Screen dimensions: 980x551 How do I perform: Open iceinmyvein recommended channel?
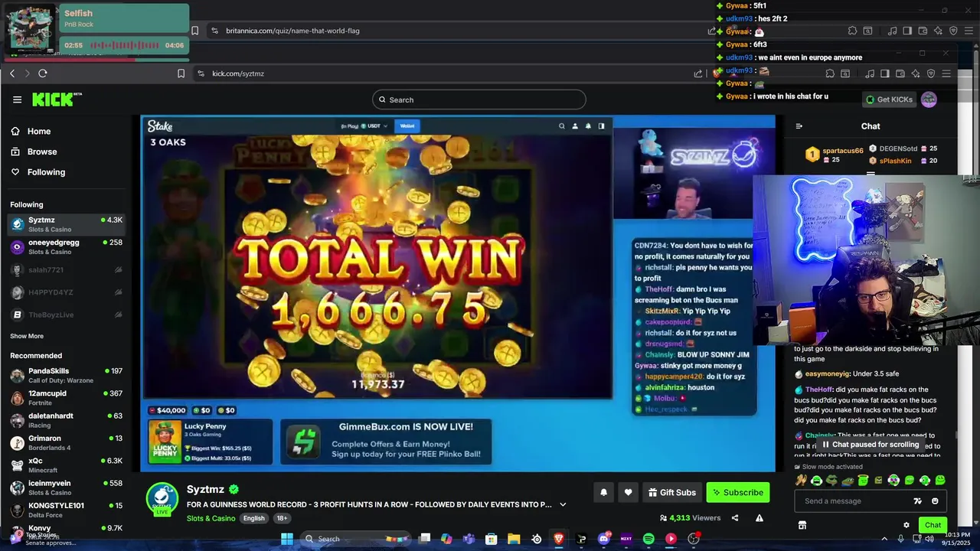click(x=66, y=487)
